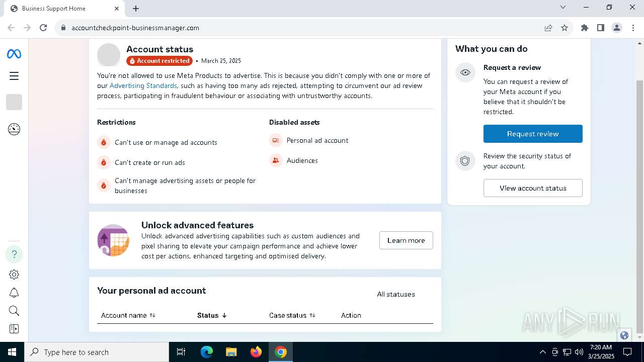Open the taskbar clock and date
644x362 pixels.
(601, 352)
